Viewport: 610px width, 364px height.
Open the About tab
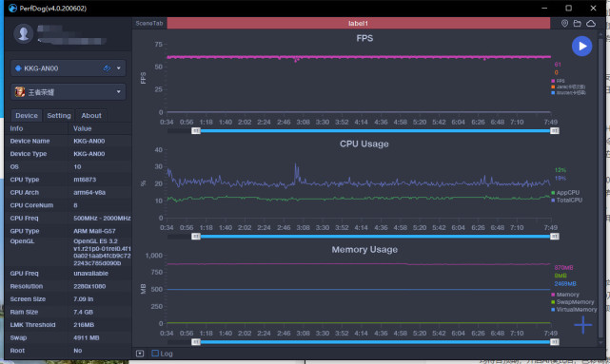[91, 115]
